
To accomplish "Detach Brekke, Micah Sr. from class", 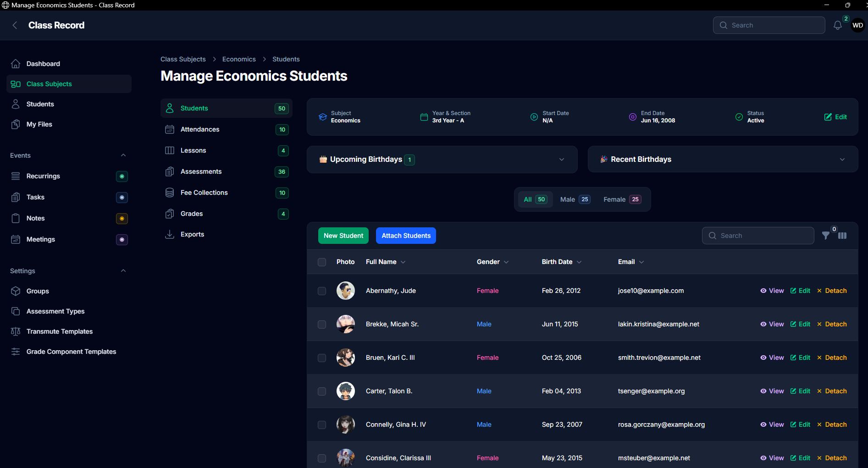I will coord(832,324).
